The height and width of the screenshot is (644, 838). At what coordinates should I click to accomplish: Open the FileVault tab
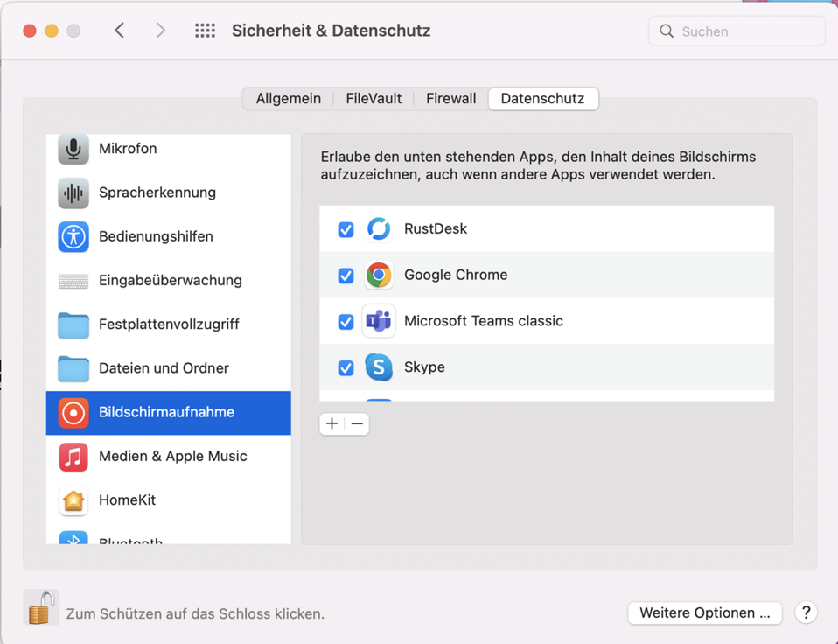(x=374, y=99)
